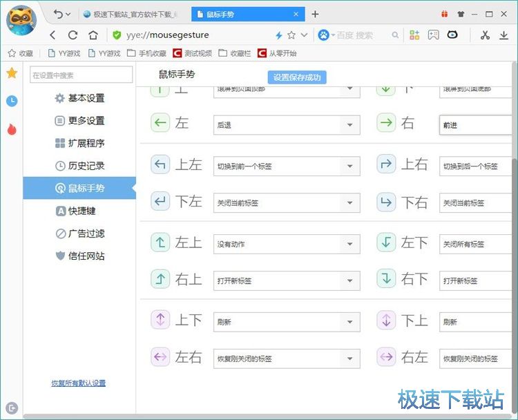Close the 鼠标手势 tab
This screenshot has width=518, height=420.
(x=296, y=15)
